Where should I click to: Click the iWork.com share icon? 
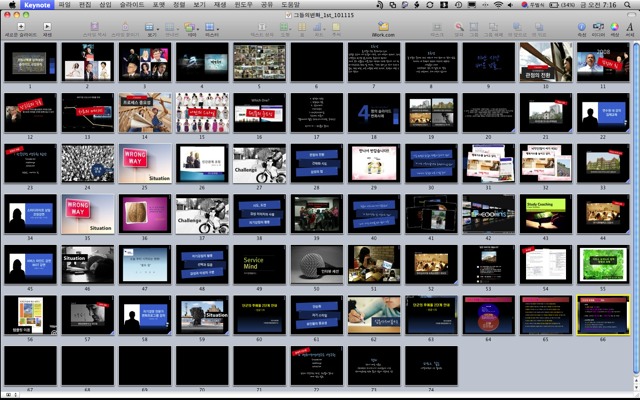[383, 27]
